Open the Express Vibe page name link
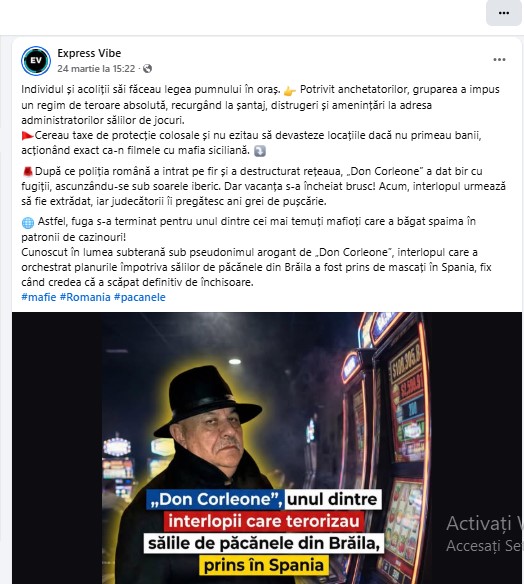The width and height of the screenshot is (524, 584). click(x=89, y=53)
